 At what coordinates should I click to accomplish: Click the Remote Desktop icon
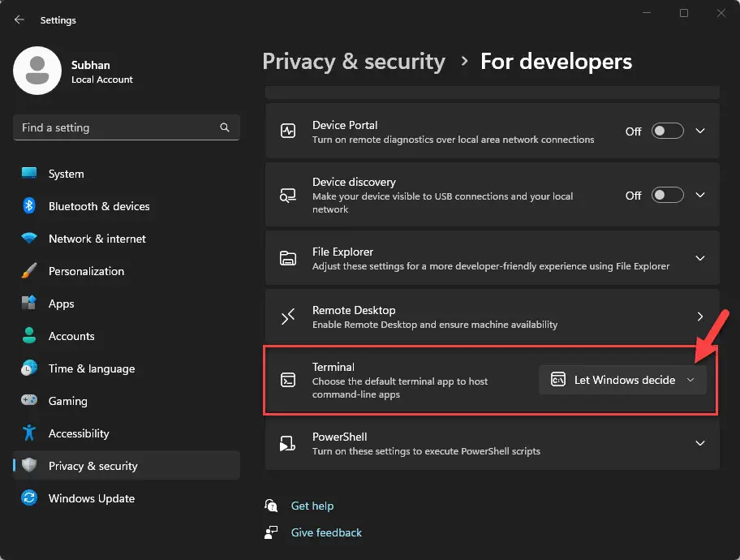click(288, 317)
